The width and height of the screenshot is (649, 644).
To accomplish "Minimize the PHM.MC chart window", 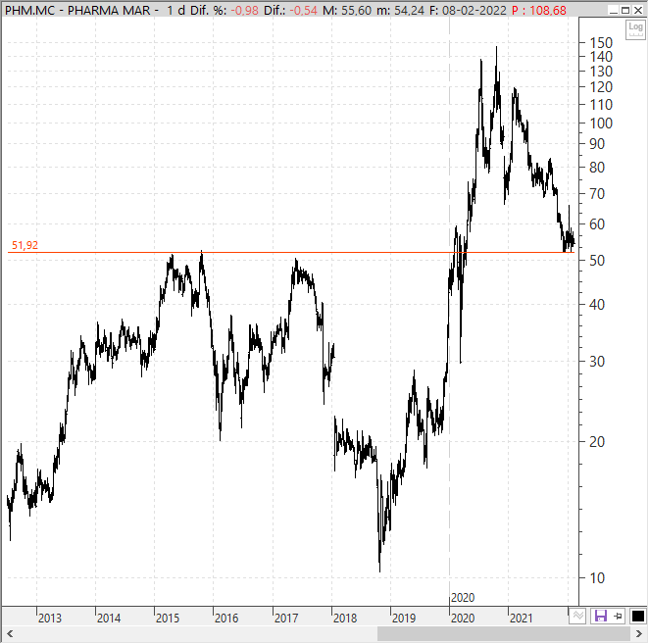I will pos(614,10).
